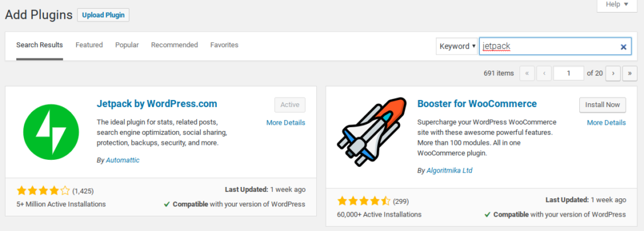The image size is (644, 231).
Task: Open the Recommended tab
Action: coord(175,45)
